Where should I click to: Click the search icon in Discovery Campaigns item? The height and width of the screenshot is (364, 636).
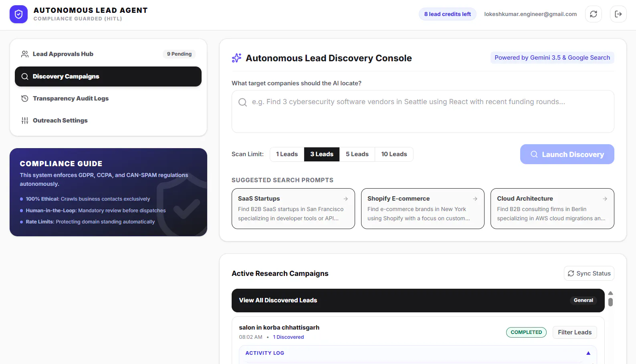(25, 76)
